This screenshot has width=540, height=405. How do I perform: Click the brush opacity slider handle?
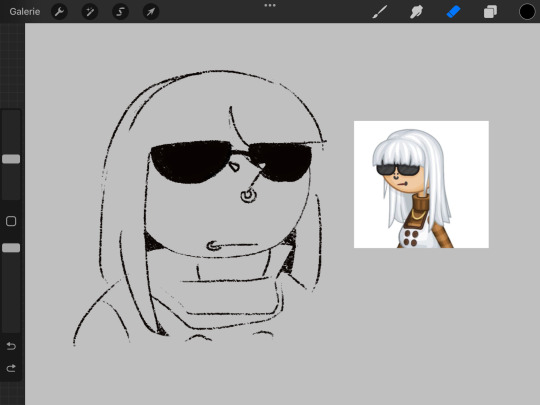pyautogui.click(x=11, y=248)
